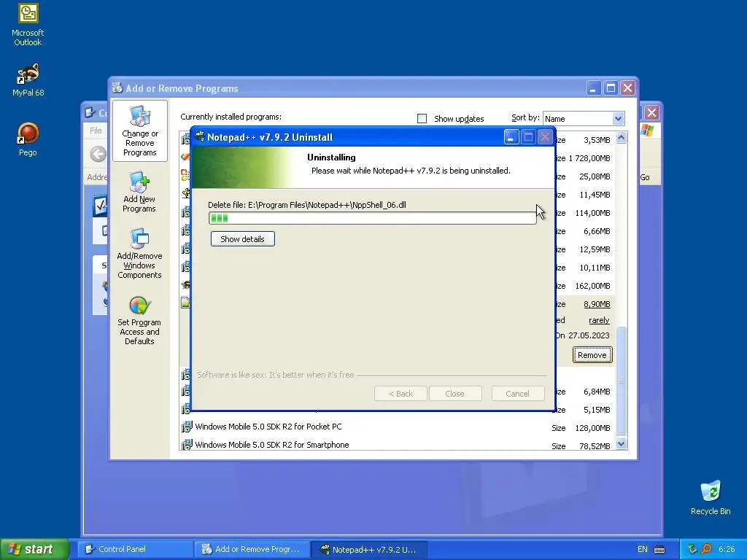Toggle the Show updates checkbox
Viewport: 747px width, 560px height.
tap(422, 119)
